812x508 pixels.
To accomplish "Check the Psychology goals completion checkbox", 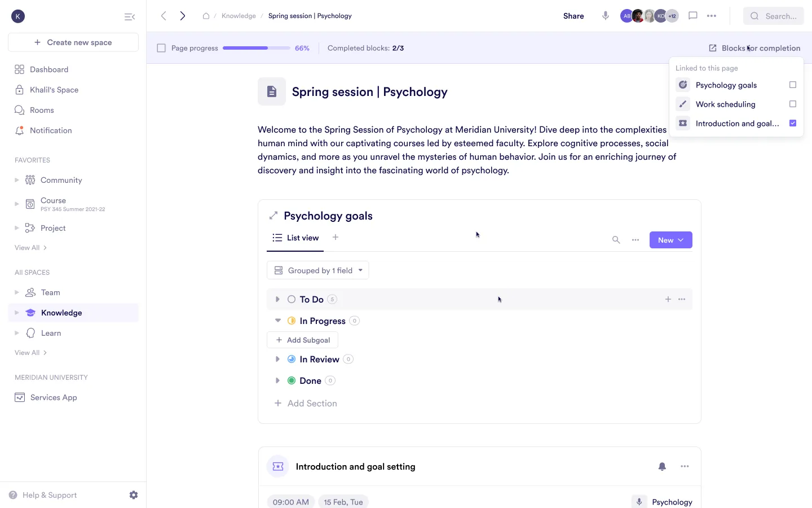I will (793, 85).
